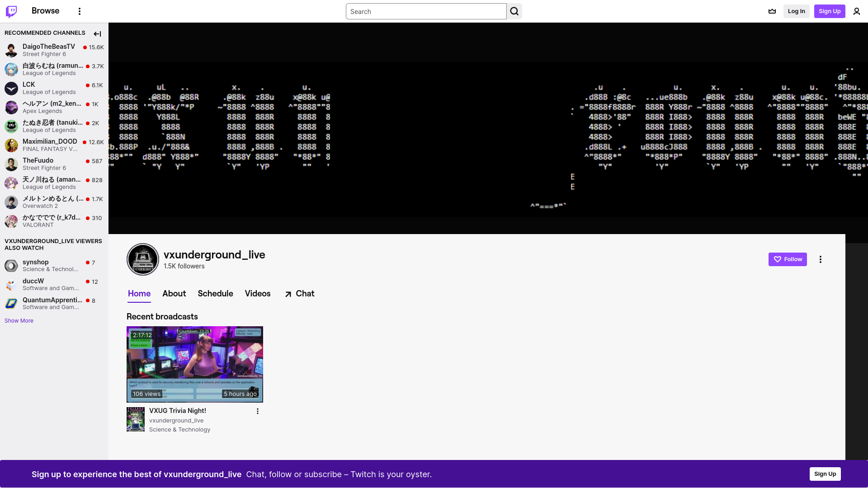Click the Recent broadcasts heading

pos(162,317)
